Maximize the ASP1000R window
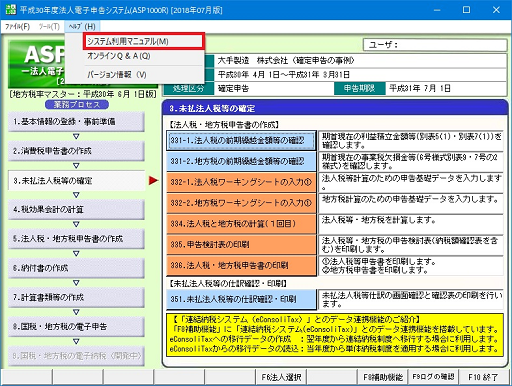The width and height of the screenshot is (512, 386). [466, 10]
